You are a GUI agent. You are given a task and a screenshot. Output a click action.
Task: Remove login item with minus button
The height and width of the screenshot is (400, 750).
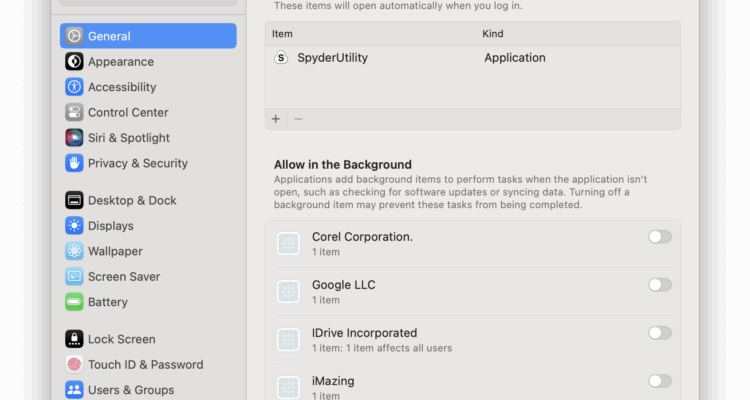coord(298,119)
